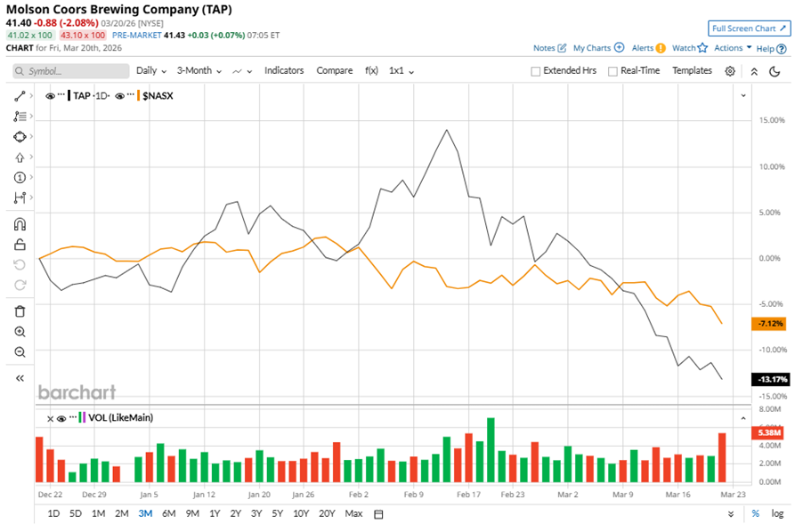Remove the VOL indicator with X
Screen dimensions: 803x532
pyautogui.click(x=50, y=418)
